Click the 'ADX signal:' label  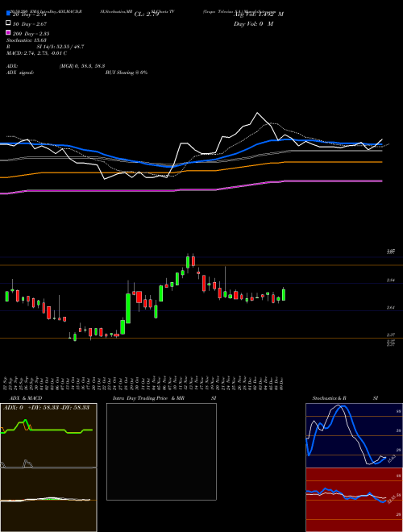[x=20, y=73]
